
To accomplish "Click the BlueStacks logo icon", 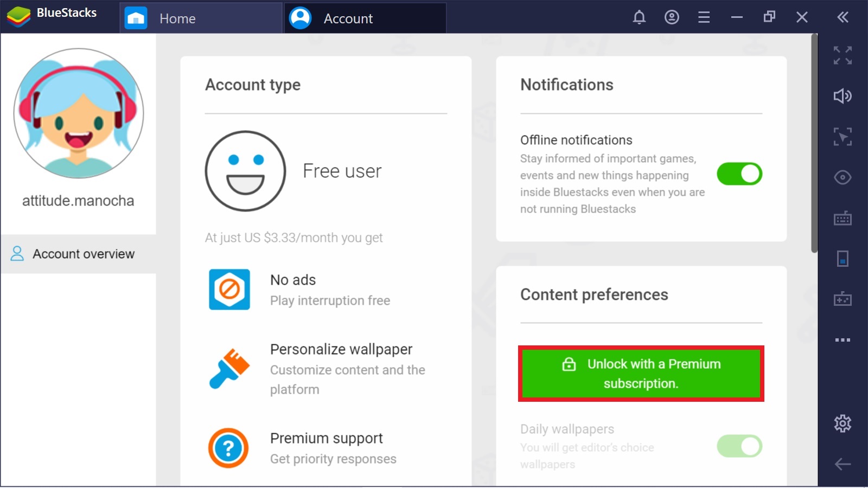I will coord(18,16).
